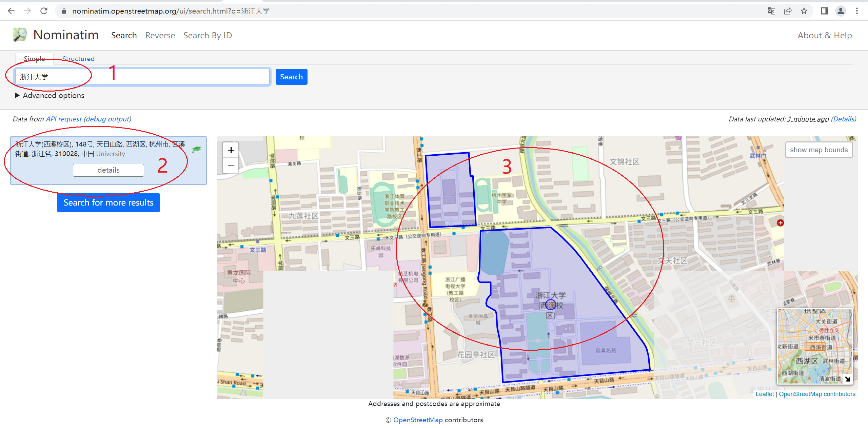Collapse the minimap with the arrow toggle
868x428 pixels.
[x=848, y=379]
